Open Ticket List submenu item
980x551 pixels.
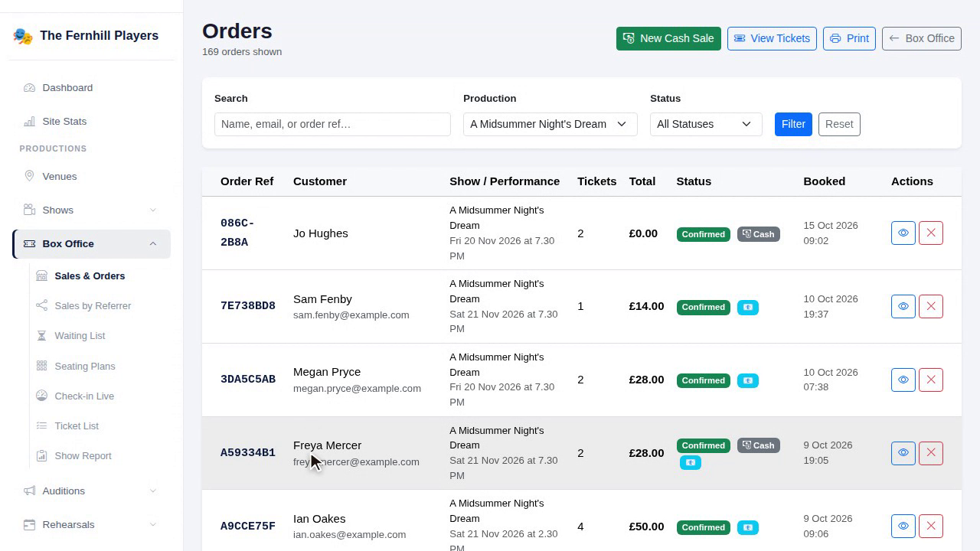[x=100, y=425]
